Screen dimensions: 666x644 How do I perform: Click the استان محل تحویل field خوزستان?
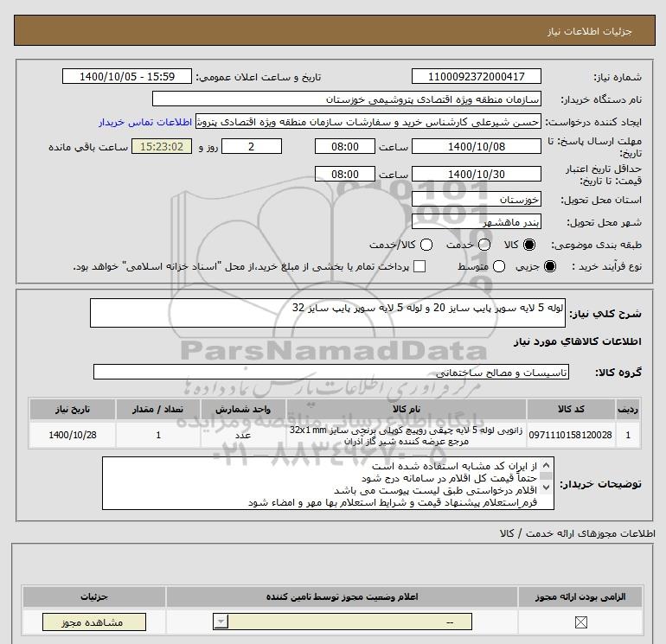click(476, 199)
